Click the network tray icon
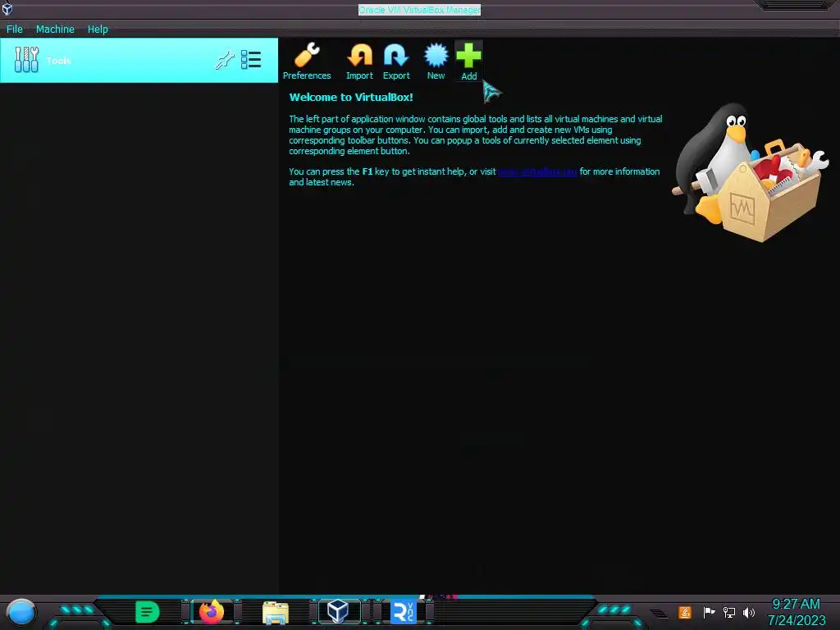The width and height of the screenshot is (840, 630). point(728,612)
